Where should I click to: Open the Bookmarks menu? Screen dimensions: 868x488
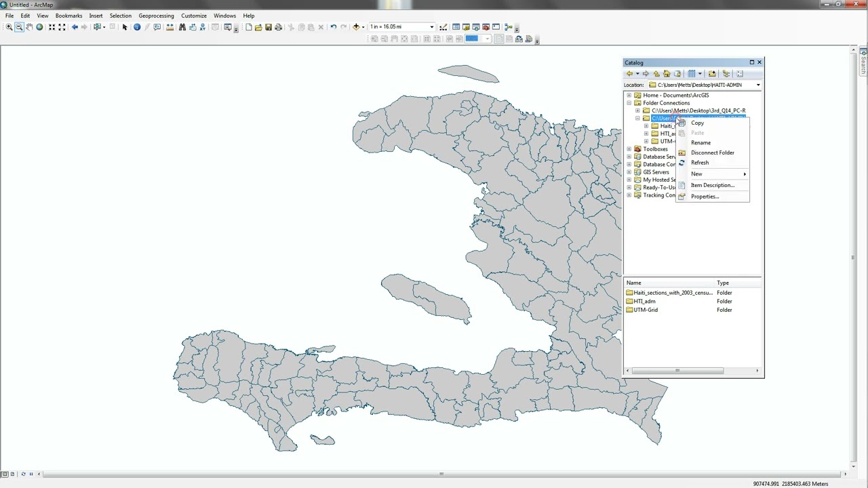click(68, 16)
